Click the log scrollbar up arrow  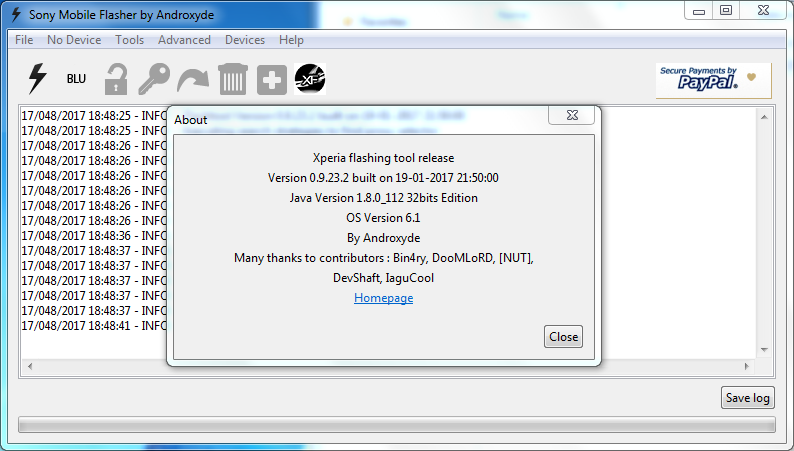[x=764, y=117]
